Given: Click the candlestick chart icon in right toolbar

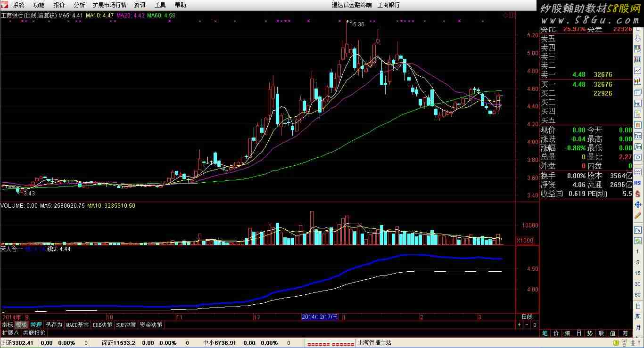Looking at the screenshot, I should coord(637,81).
